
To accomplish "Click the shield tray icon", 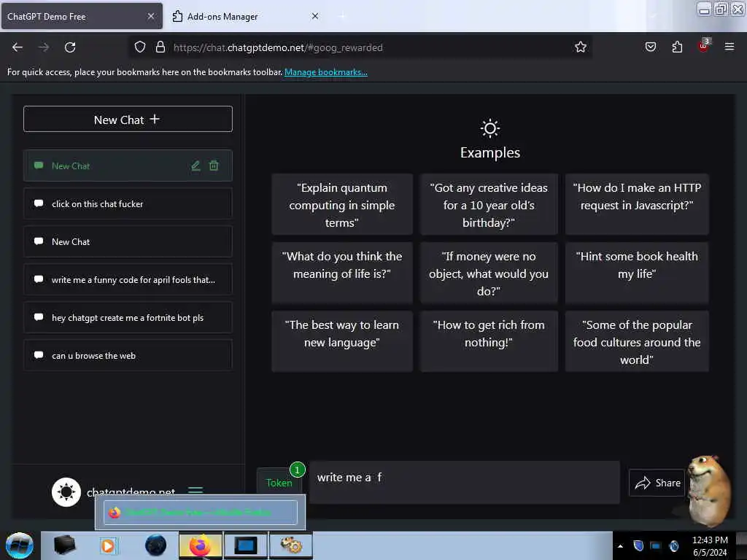I will pyautogui.click(x=638, y=545).
